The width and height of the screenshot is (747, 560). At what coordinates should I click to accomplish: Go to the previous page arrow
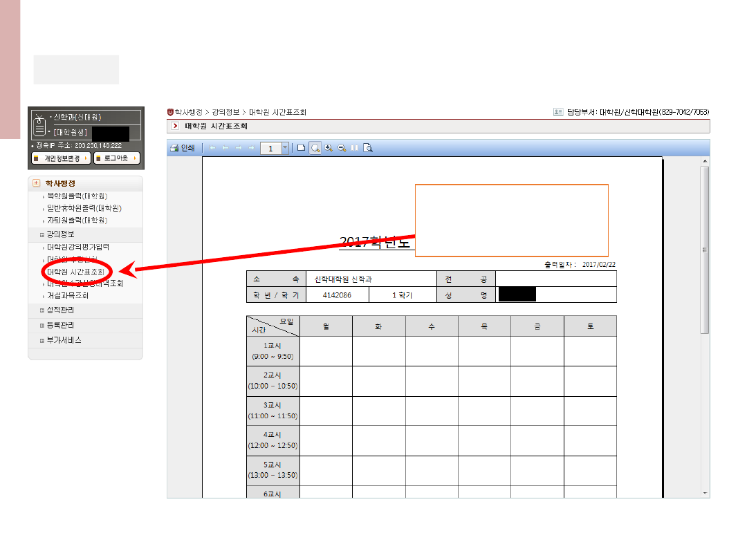[225, 148]
